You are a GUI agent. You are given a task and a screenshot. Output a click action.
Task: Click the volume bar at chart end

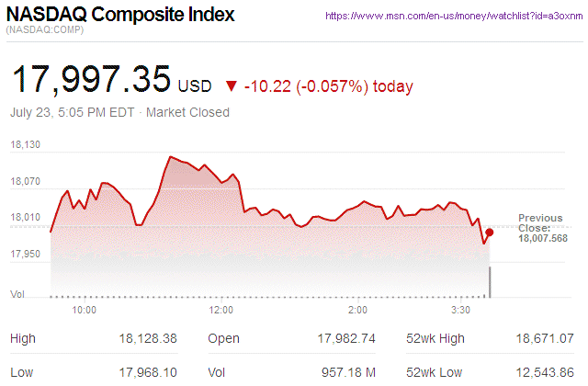pyautogui.click(x=490, y=282)
